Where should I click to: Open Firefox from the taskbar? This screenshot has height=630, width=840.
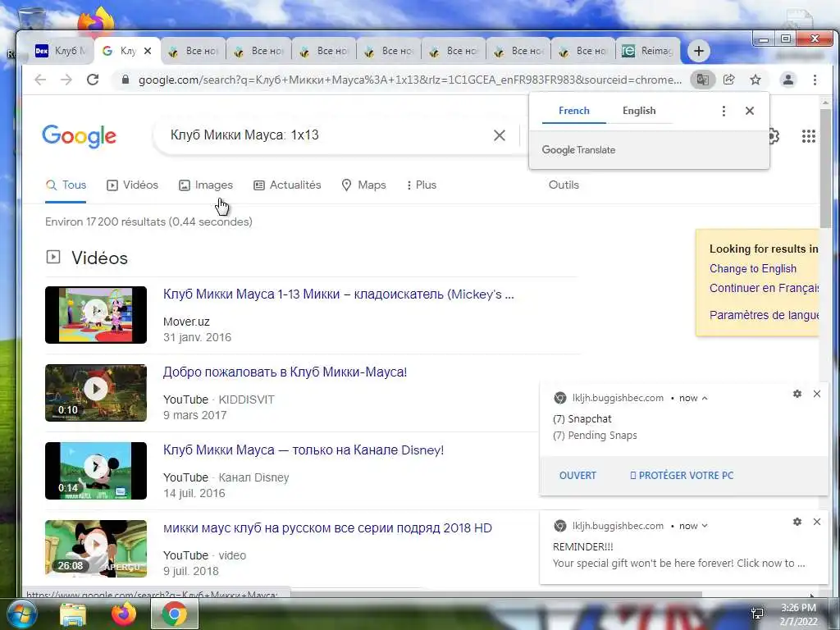click(123, 614)
